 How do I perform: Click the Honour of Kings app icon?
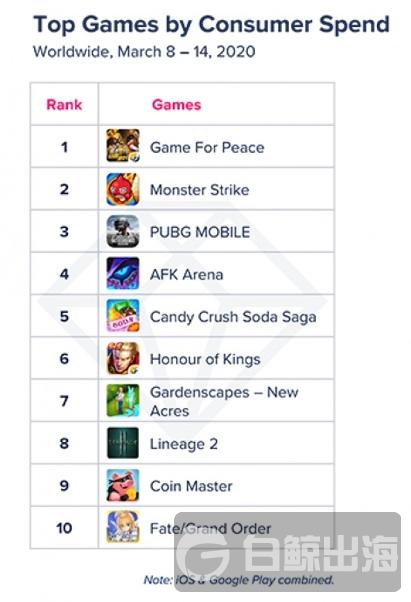[x=123, y=358]
